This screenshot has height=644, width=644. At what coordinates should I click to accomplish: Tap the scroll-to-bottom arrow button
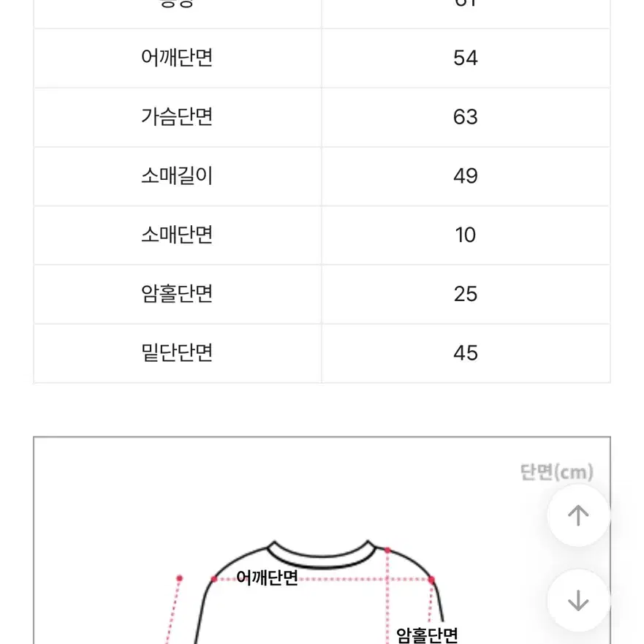pyautogui.click(x=578, y=600)
